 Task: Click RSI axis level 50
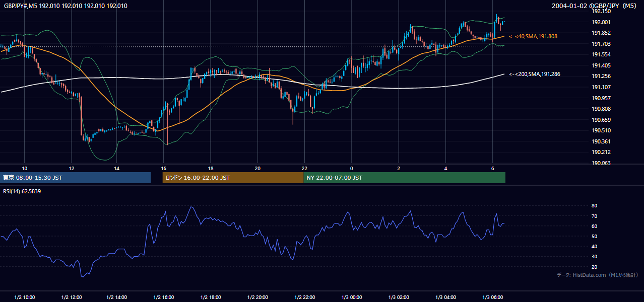[x=594, y=236]
